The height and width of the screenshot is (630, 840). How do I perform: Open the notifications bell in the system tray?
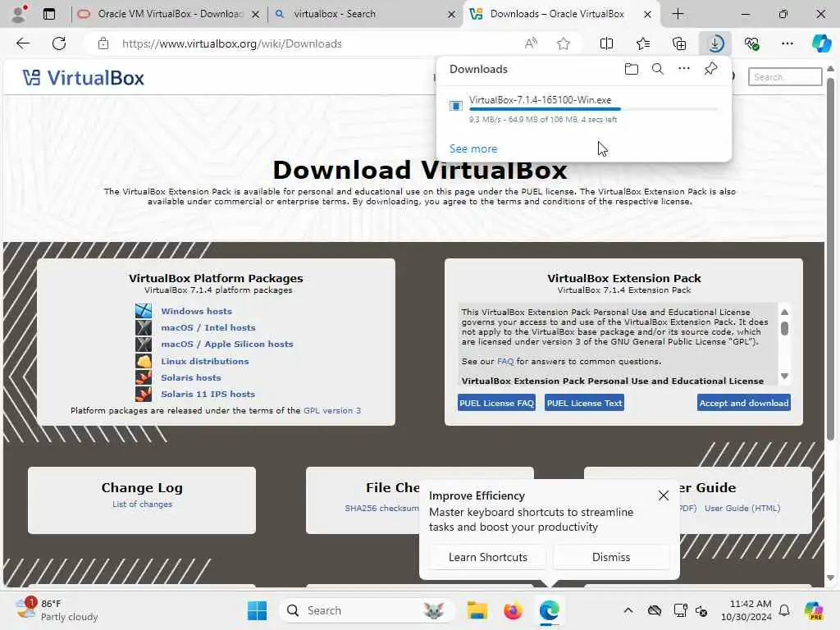[784, 610]
